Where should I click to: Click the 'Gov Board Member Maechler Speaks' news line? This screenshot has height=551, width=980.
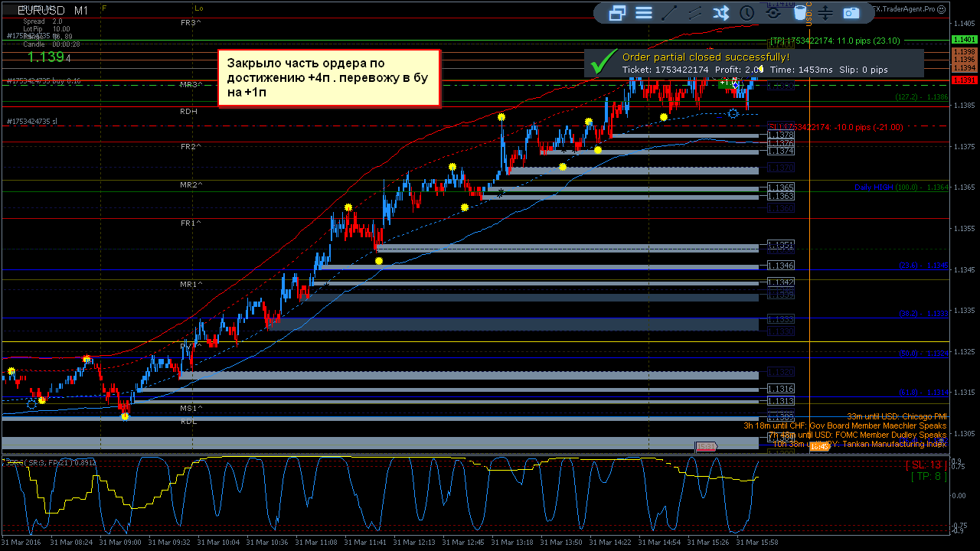coord(844,425)
